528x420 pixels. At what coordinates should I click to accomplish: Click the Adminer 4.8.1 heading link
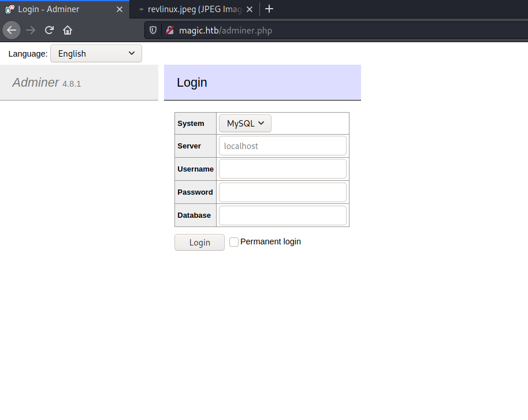[35, 83]
